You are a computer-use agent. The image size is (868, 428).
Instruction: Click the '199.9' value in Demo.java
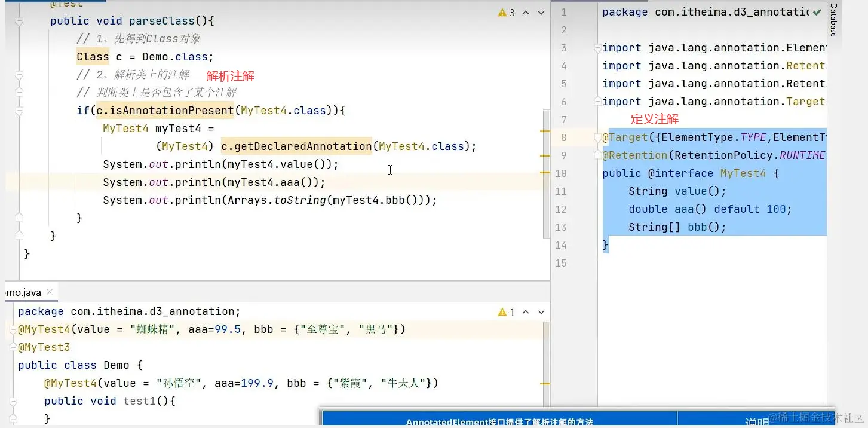pos(257,383)
